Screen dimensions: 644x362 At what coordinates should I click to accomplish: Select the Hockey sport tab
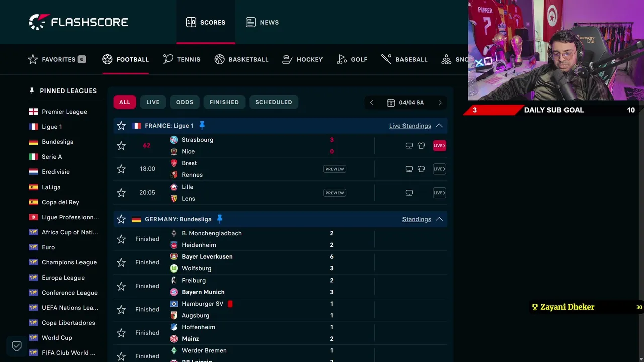302,59
